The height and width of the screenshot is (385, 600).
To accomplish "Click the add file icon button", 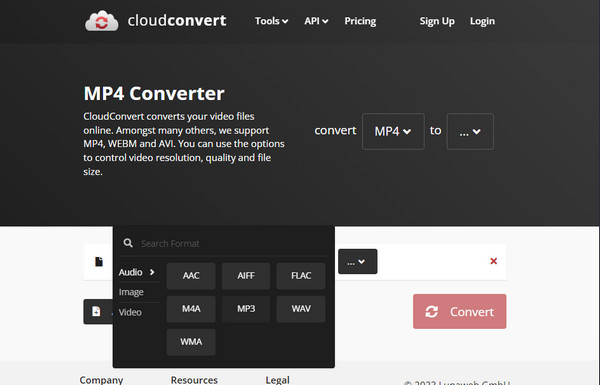I will click(x=96, y=312).
